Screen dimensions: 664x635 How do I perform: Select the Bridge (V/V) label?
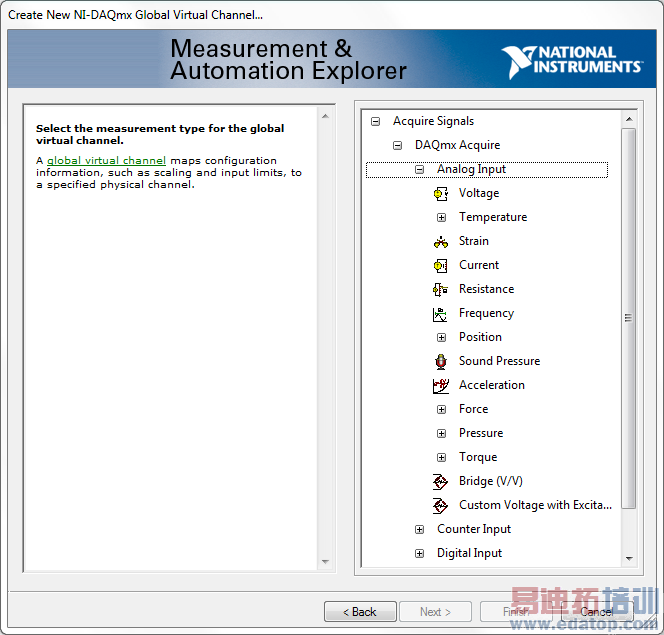[491, 481]
